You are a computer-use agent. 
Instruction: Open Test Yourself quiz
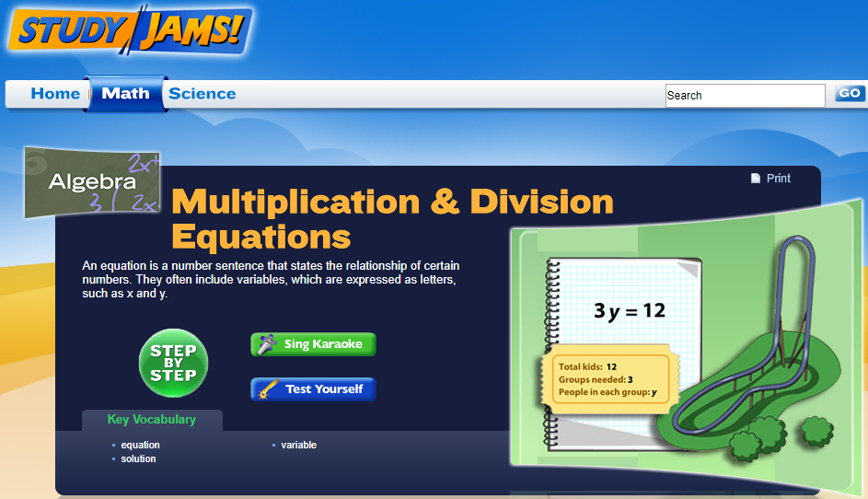coord(313,389)
